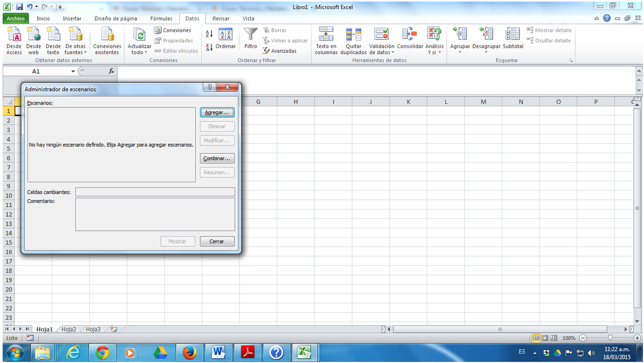Select column header K

(408, 102)
